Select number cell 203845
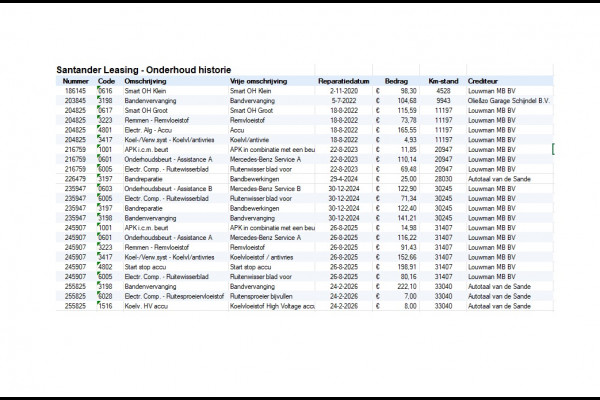Screen dimensions: 600x400 [75, 101]
